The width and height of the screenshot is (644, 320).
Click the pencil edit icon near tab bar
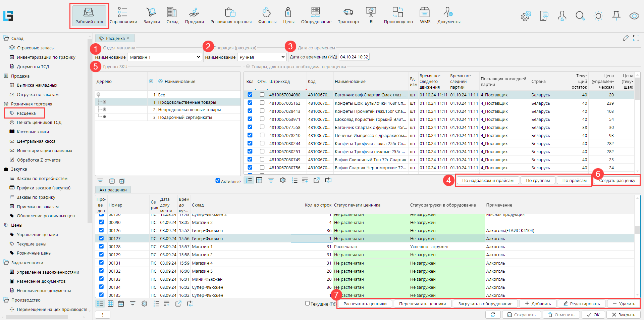pyautogui.click(x=626, y=38)
